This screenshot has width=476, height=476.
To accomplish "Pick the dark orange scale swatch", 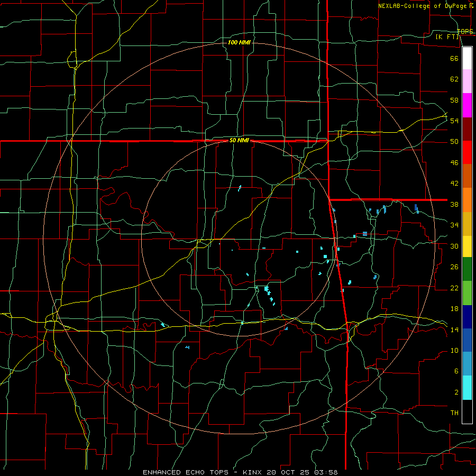I will [467, 176].
